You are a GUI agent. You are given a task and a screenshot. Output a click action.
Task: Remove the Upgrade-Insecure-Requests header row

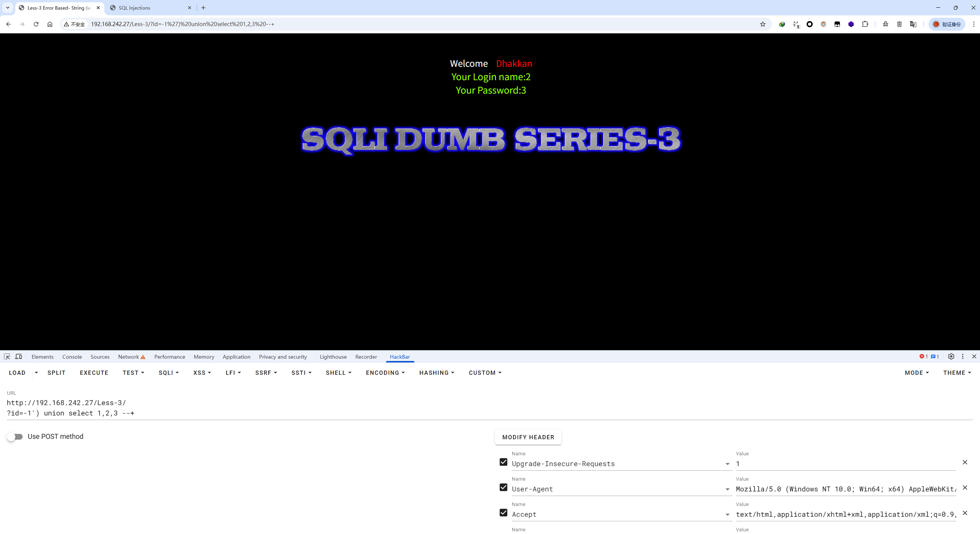pyautogui.click(x=965, y=462)
